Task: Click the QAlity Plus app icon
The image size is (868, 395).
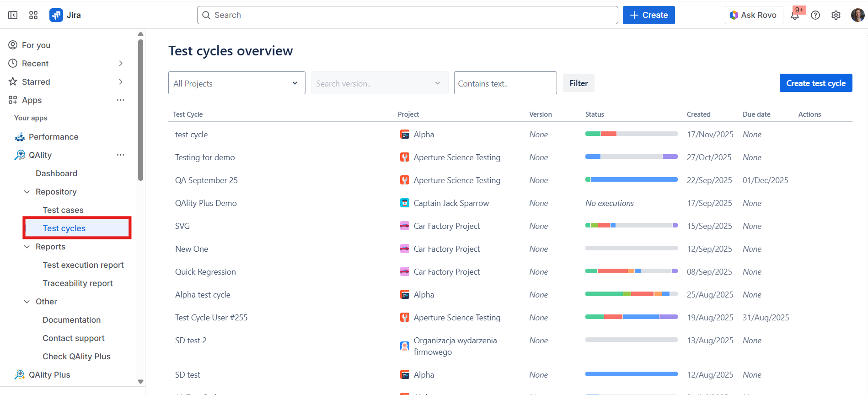Action: pyautogui.click(x=20, y=374)
